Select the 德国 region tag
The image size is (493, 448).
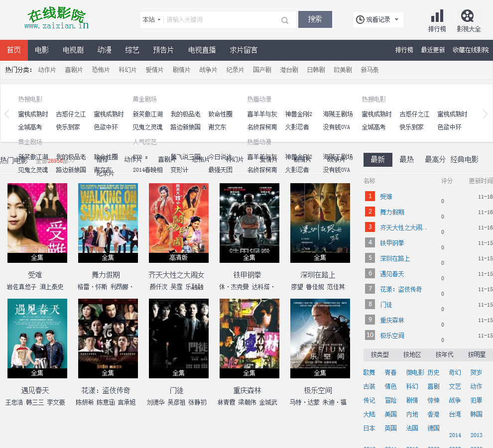coord(433,428)
